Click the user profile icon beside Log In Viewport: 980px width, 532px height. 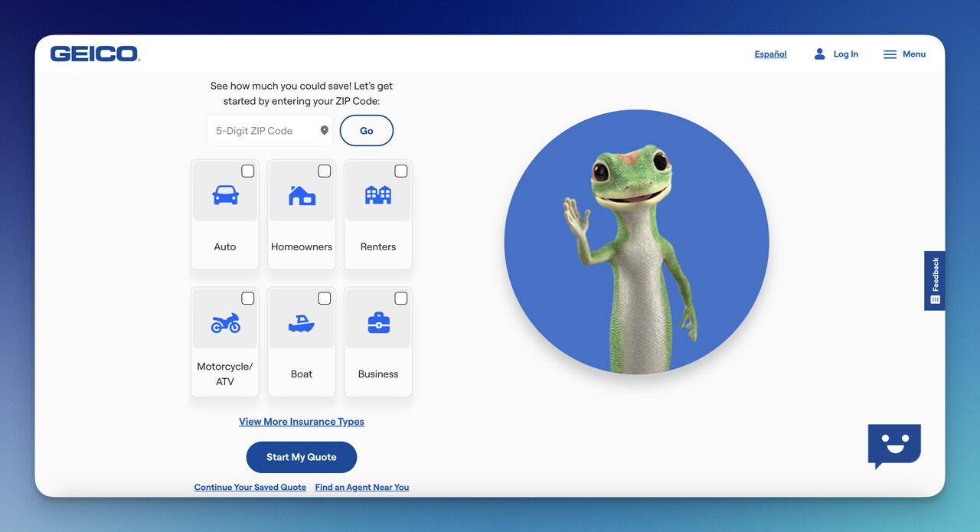[819, 54]
